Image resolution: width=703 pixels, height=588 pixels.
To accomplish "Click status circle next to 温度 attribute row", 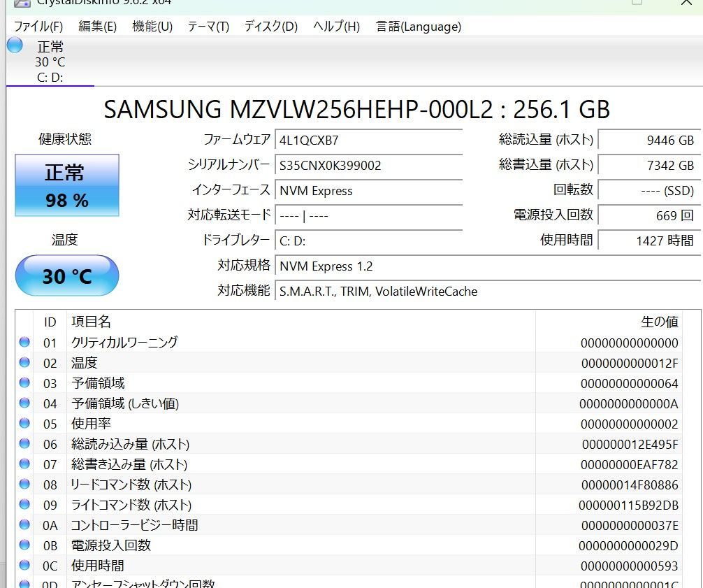I will tap(24, 362).
